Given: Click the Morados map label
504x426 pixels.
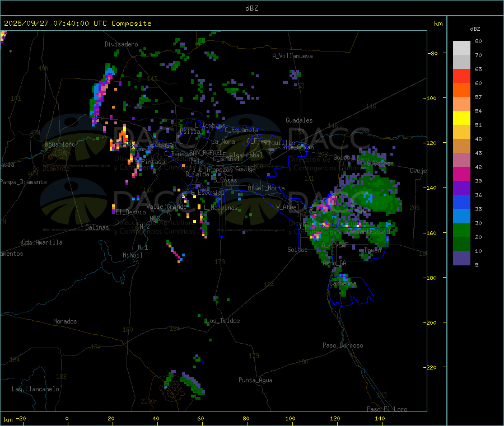Looking at the screenshot, I should [x=66, y=321].
